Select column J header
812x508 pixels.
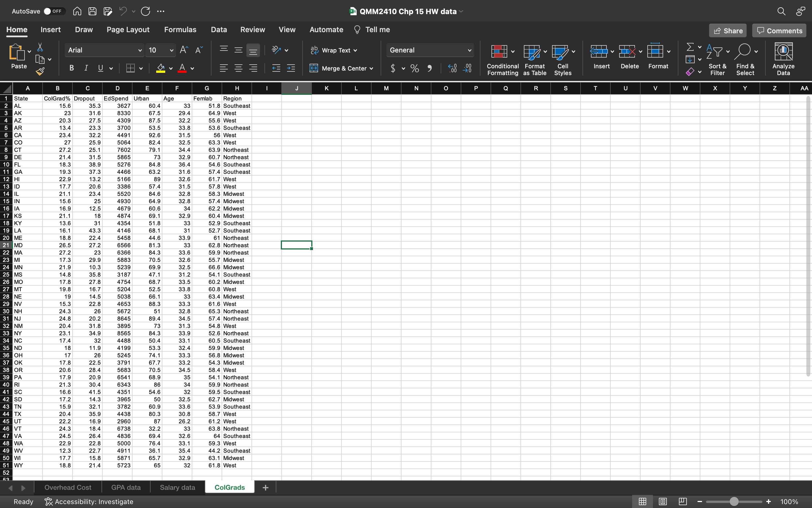pyautogui.click(x=297, y=88)
